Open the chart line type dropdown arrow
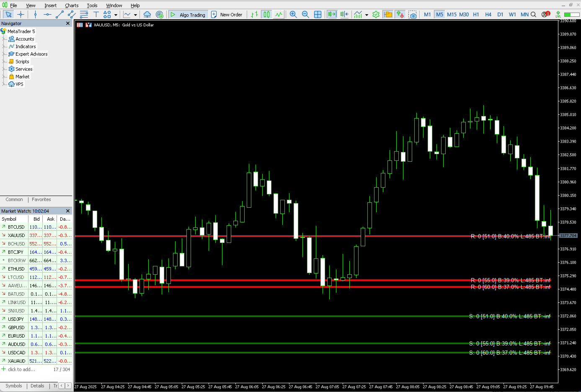The height and width of the screenshot is (392, 581). pyautogui.click(x=135, y=15)
